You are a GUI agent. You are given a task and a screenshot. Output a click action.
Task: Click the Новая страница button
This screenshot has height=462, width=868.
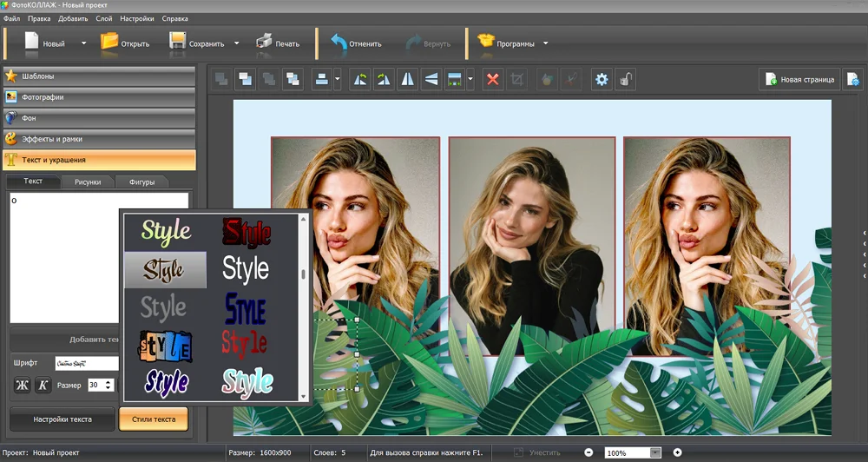(800, 80)
